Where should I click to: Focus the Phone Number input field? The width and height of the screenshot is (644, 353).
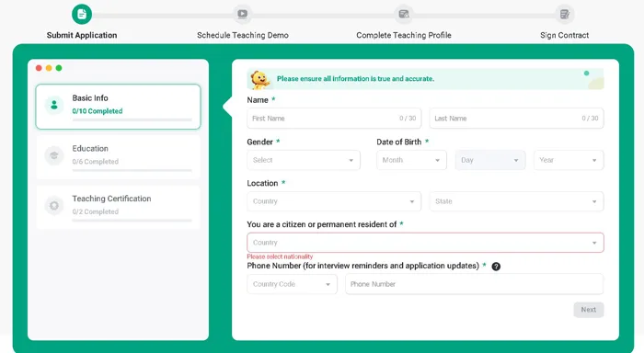[x=475, y=284]
